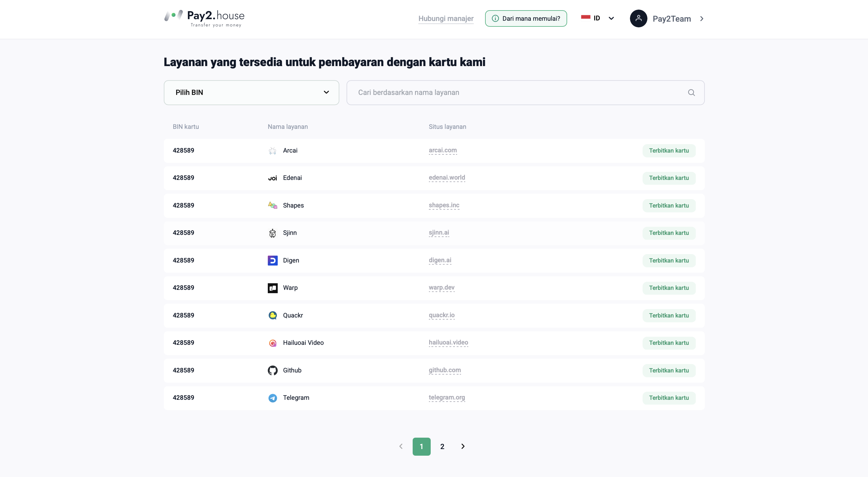Visit the quackr.io site link
Viewport: 868px width, 477px height.
point(442,315)
